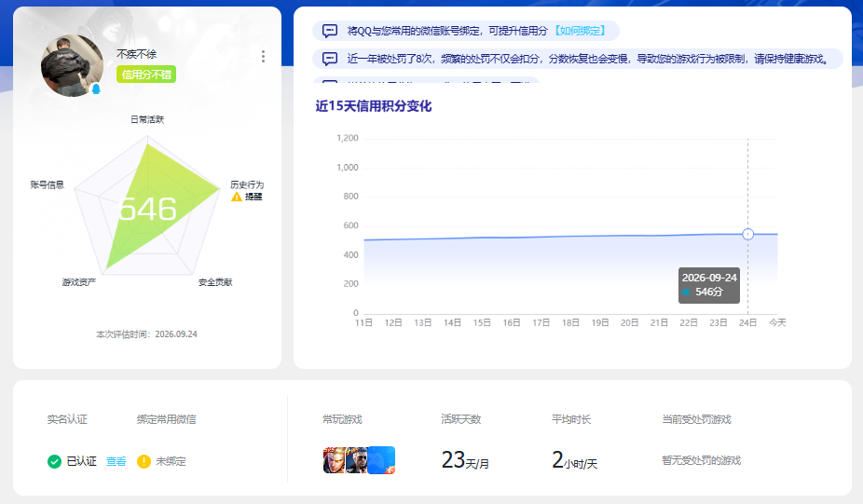Click the 近15天信用积分变化 chart title
Image resolution: width=863 pixels, height=504 pixels.
click(374, 106)
